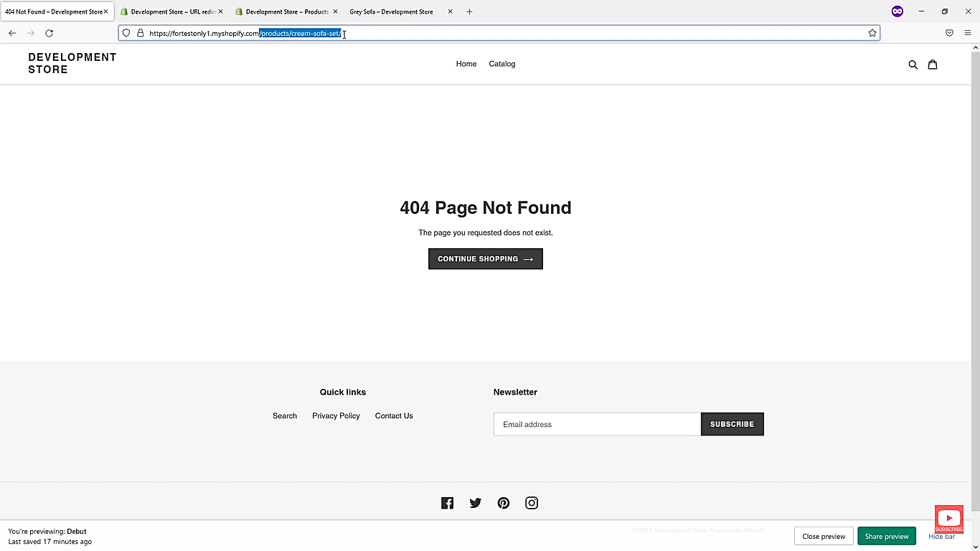Click the Newsletter heading
Screen dimensions: 980x551
pyautogui.click(x=515, y=392)
